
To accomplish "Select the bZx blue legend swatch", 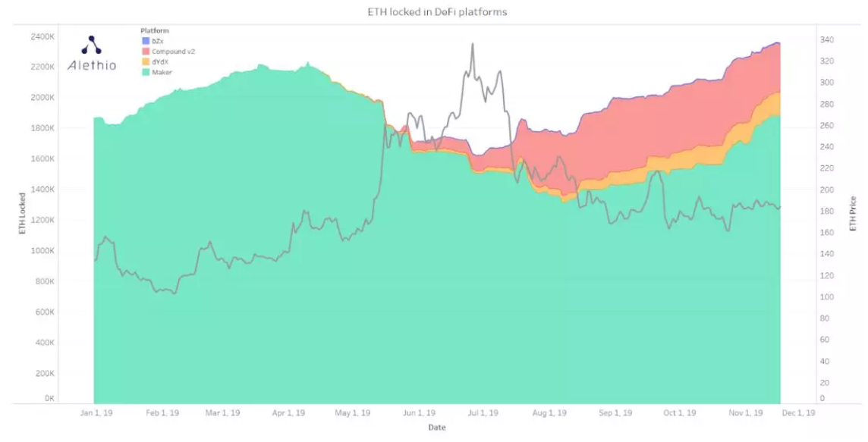I will point(146,41).
